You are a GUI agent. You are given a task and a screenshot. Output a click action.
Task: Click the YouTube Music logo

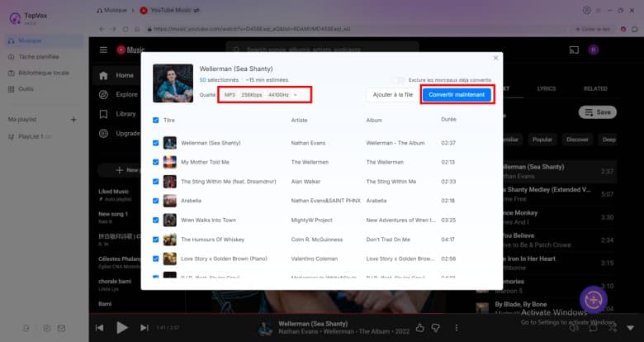pos(130,50)
